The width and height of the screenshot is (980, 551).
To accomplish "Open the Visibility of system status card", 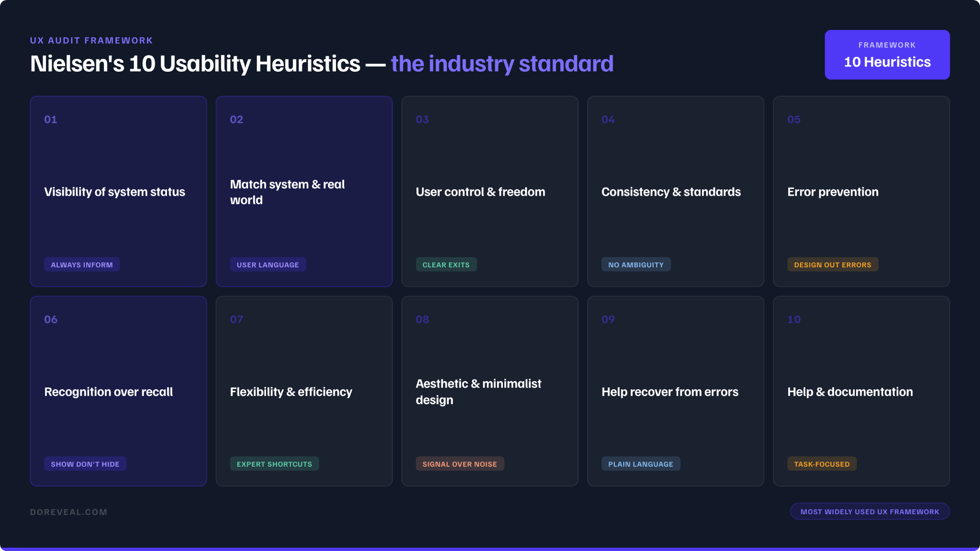I will 118,191.
